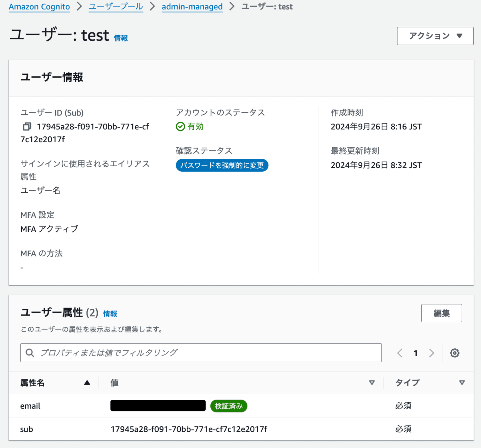Go to the previous attributes page arrow
This screenshot has height=448, width=481.
tap(400, 353)
